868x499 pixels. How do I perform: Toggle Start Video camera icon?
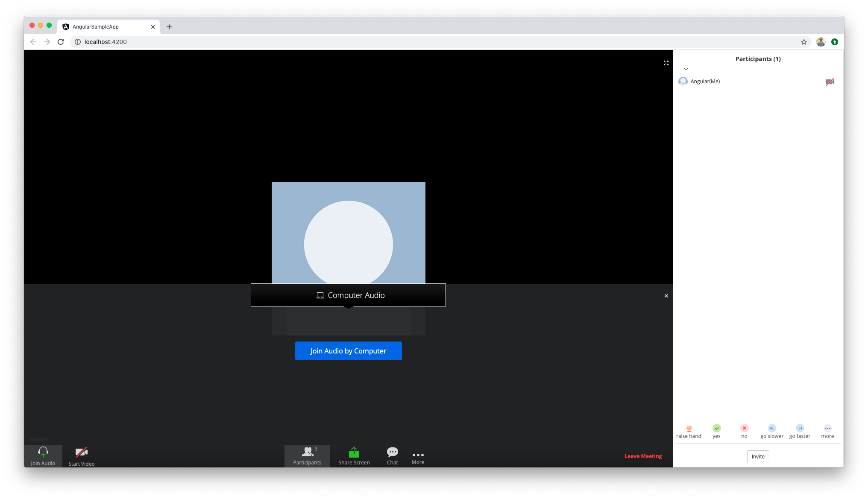81,452
